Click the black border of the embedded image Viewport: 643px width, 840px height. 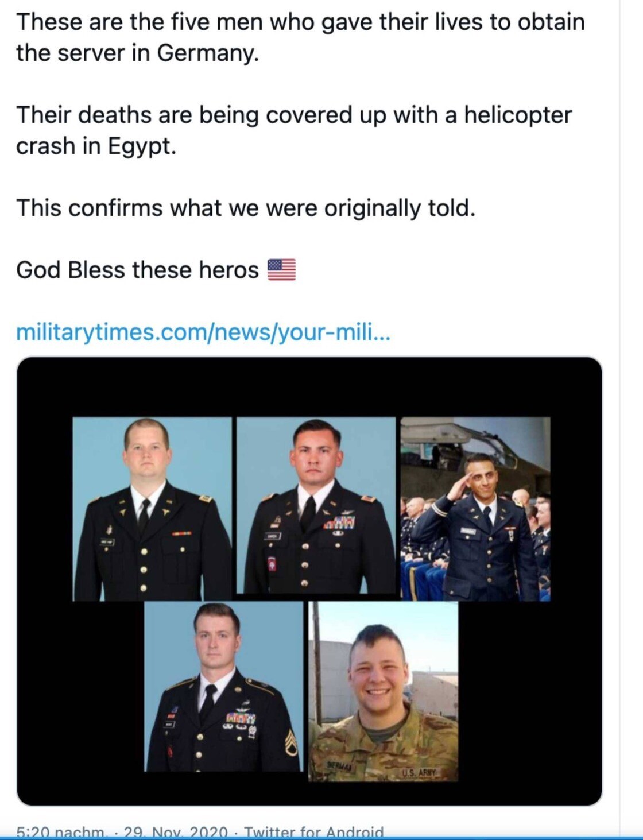click(x=309, y=387)
